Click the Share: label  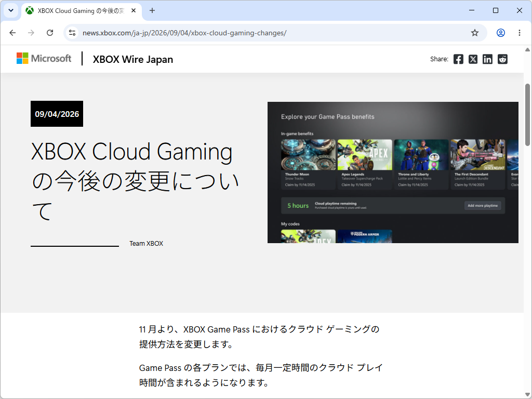[439, 59]
